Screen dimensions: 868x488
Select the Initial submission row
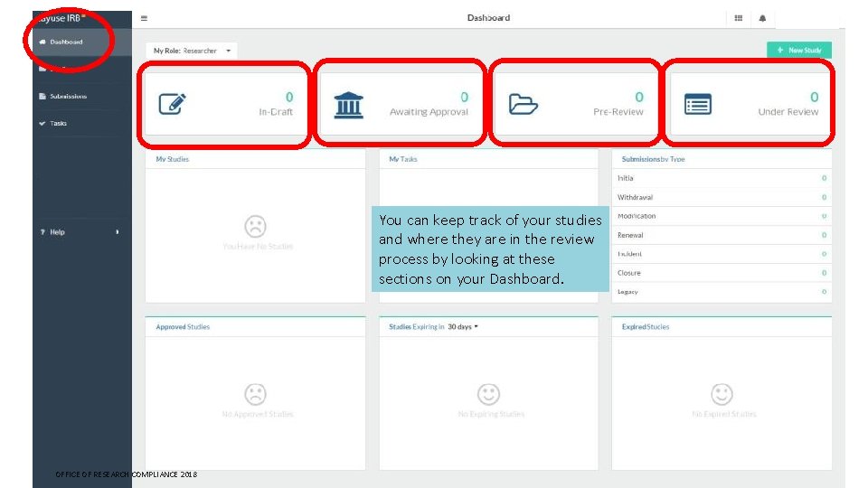(722, 178)
